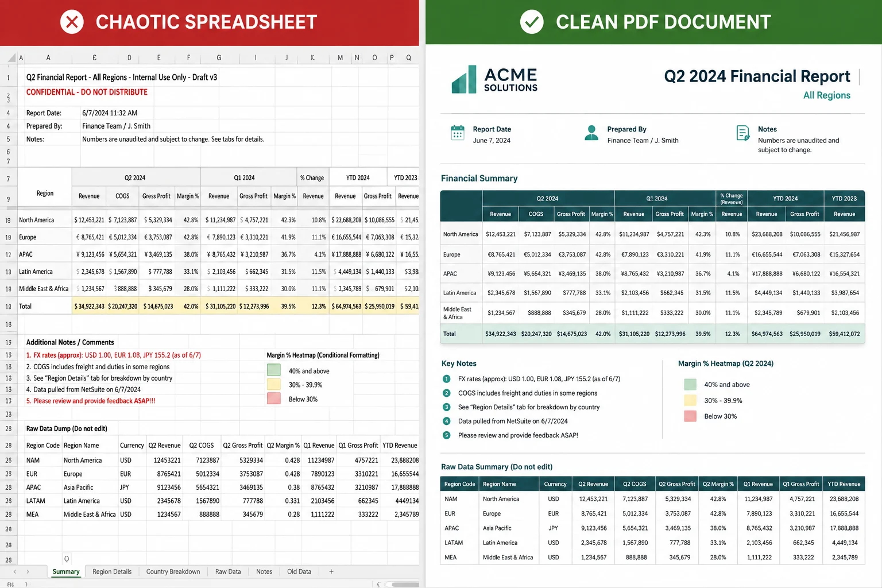Click the ACME Solutions logo

494,79
